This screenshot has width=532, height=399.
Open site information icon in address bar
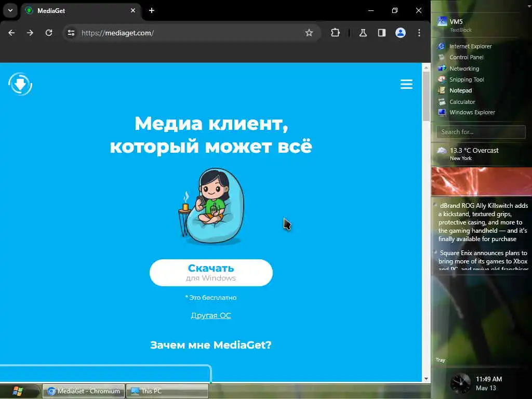click(71, 33)
